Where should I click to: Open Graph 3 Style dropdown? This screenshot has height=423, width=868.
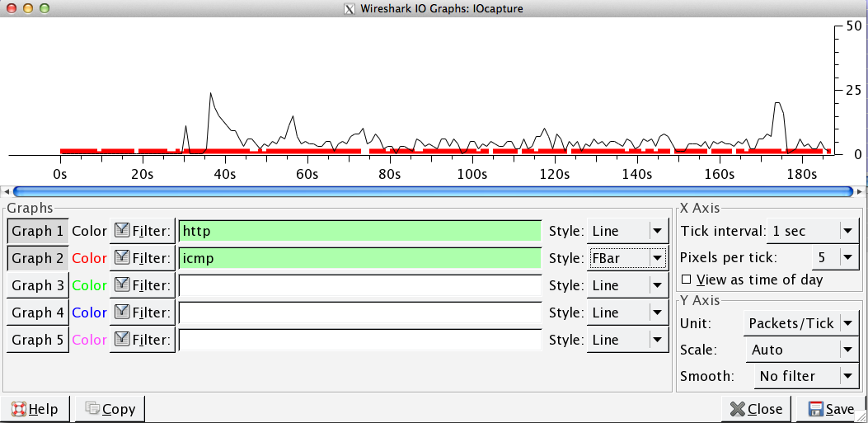[x=627, y=285]
